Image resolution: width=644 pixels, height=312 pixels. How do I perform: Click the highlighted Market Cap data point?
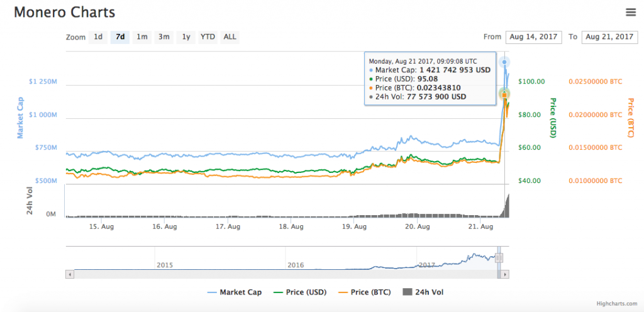pyautogui.click(x=504, y=62)
